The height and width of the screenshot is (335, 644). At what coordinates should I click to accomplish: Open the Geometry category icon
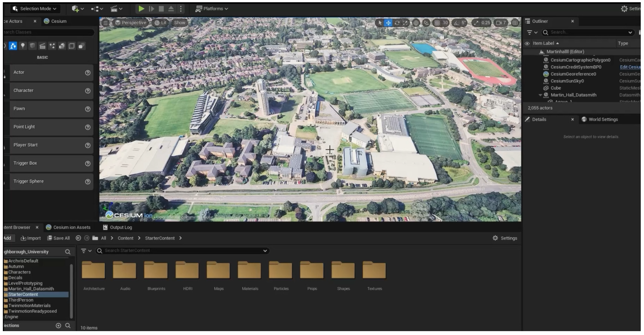tap(62, 46)
